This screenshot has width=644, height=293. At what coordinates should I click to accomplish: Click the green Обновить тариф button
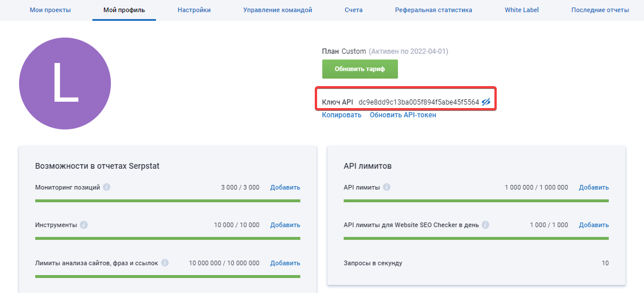[360, 69]
